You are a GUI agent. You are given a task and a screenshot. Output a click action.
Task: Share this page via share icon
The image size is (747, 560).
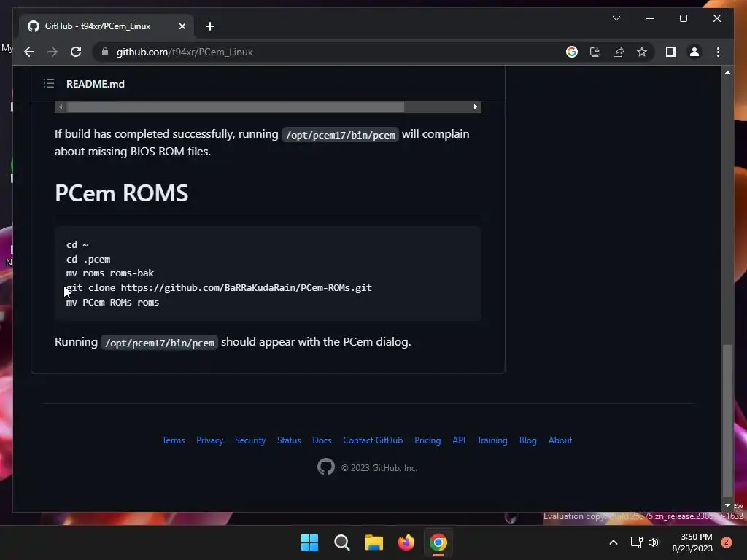619,52
